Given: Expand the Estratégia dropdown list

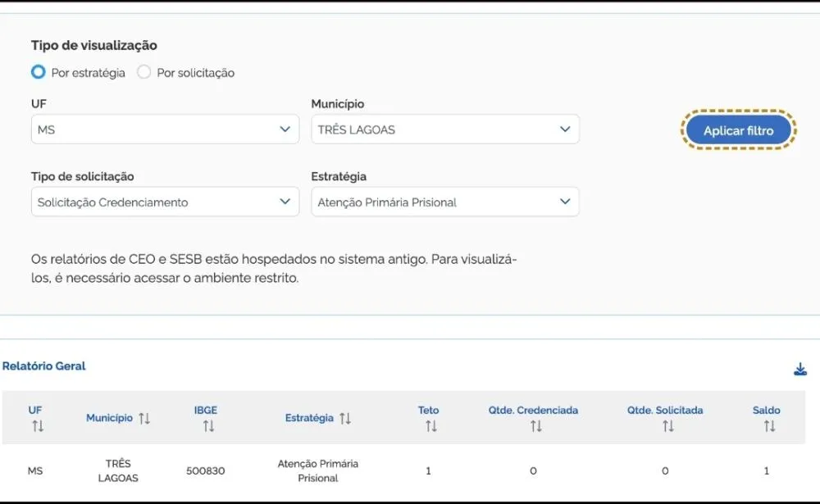Looking at the screenshot, I should point(444,202).
